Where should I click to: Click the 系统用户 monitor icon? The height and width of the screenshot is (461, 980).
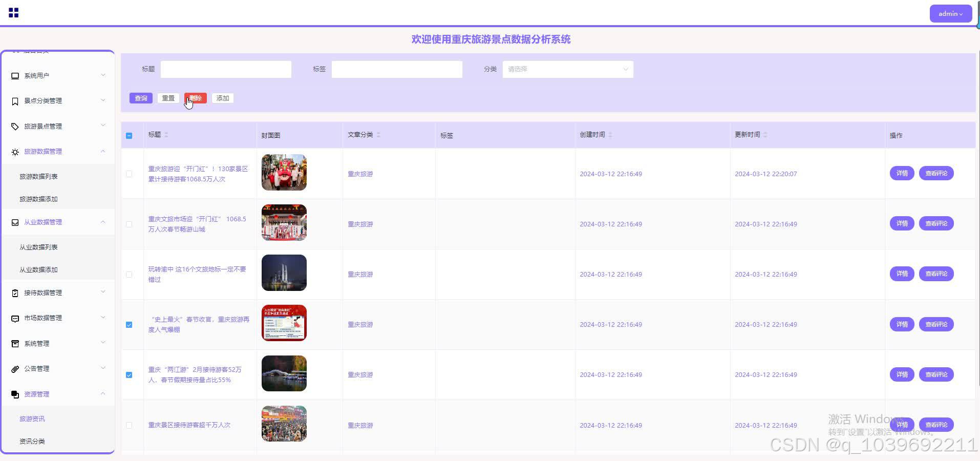pyautogui.click(x=15, y=76)
